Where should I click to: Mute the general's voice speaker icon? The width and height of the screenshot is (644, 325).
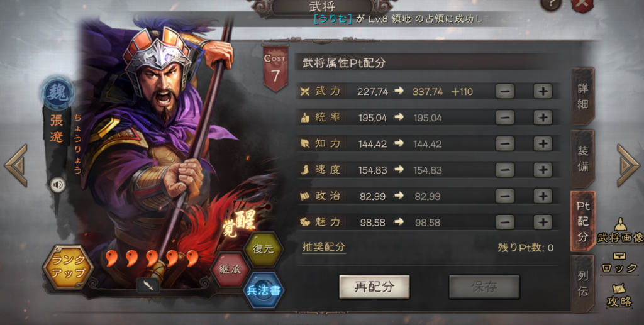(58, 185)
